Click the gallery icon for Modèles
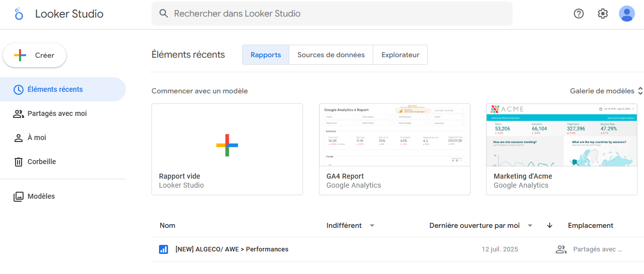Image resolution: width=644 pixels, height=274 pixels. 18,197
